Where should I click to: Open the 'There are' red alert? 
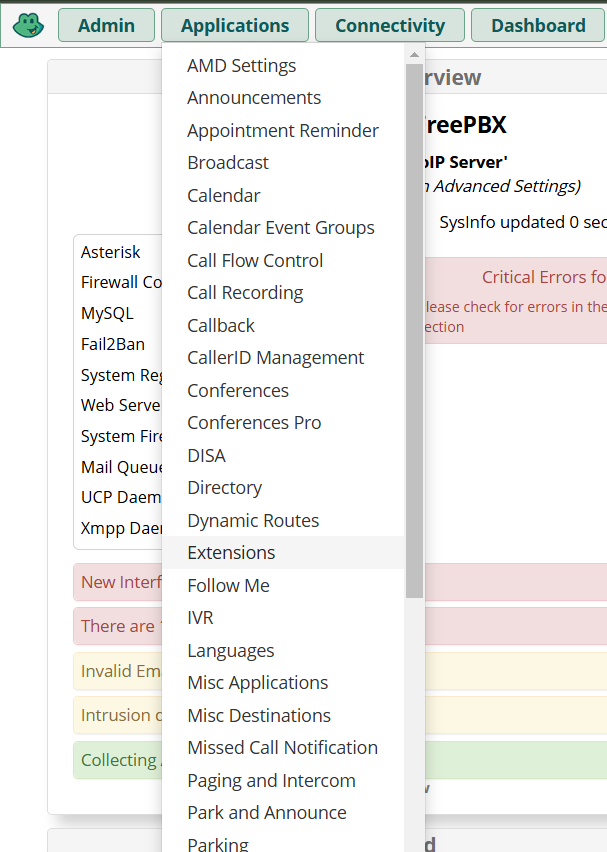point(118,626)
